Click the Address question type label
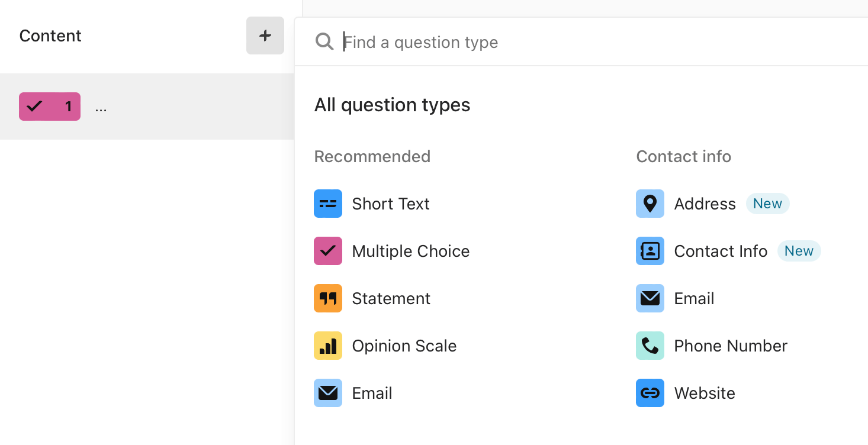Image resolution: width=868 pixels, height=445 pixels. 705,204
